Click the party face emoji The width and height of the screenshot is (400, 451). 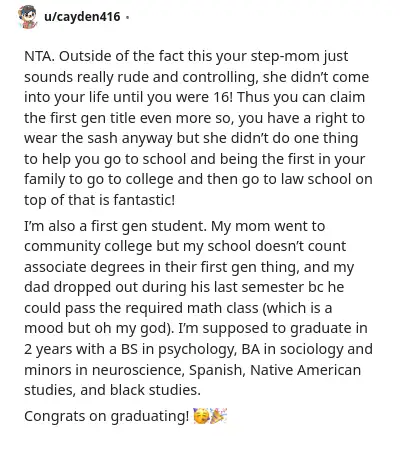point(201,416)
